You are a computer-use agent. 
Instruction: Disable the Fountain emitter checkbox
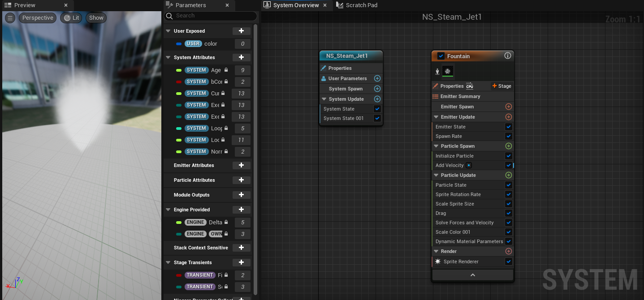coord(441,56)
